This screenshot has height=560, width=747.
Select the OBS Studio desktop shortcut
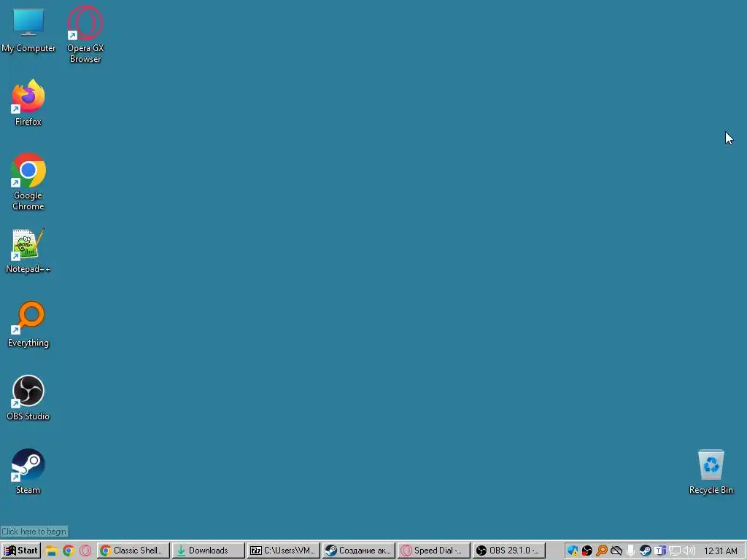28,398
